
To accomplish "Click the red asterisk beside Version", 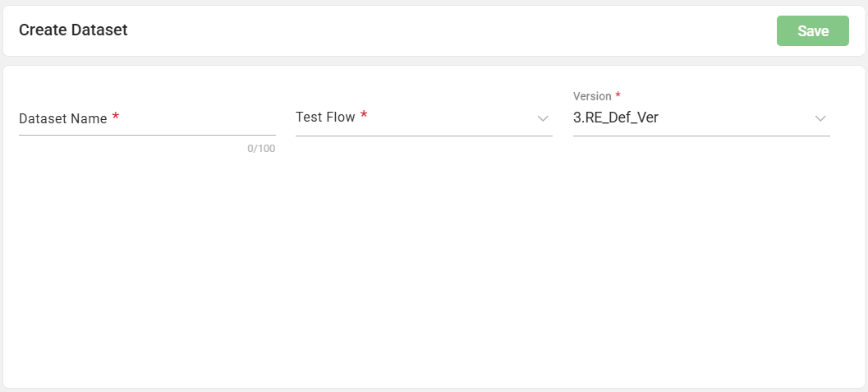I will coord(618,95).
